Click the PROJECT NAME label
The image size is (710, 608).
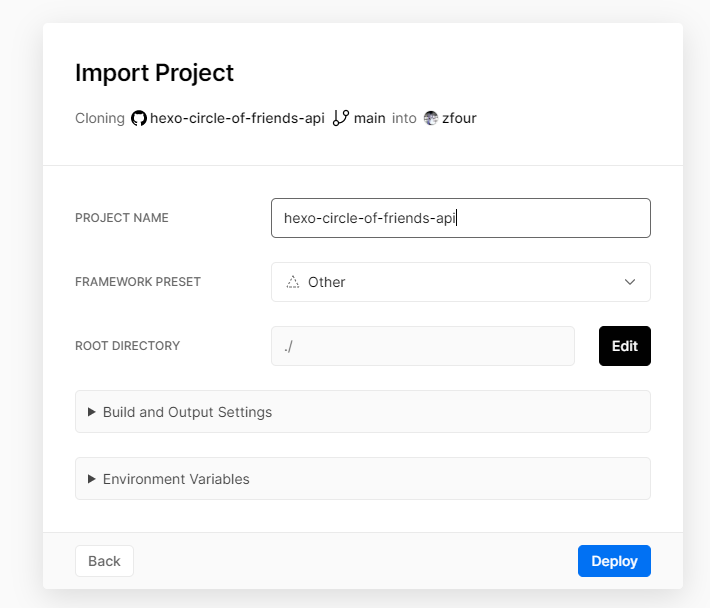pos(122,218)
